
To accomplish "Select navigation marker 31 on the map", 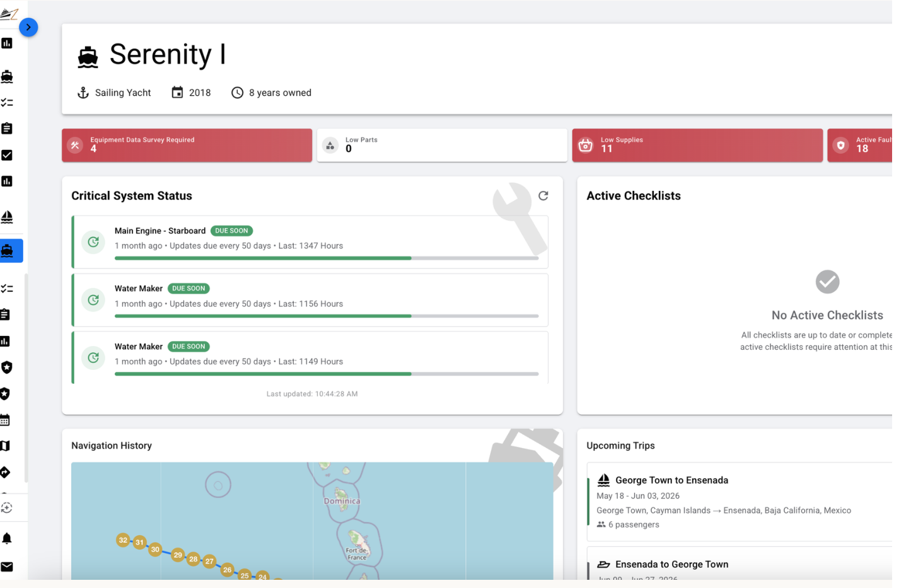I will click(x=139, y=543).
